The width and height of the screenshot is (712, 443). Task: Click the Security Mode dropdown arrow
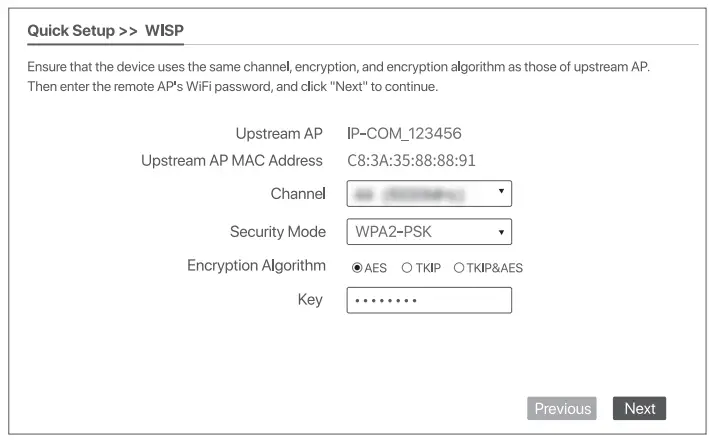click(x=500, y=233)
